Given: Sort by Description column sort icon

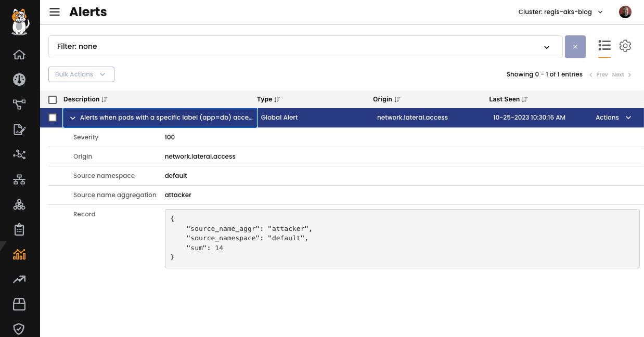Looking at the screenshot, I should click(105, 99).
